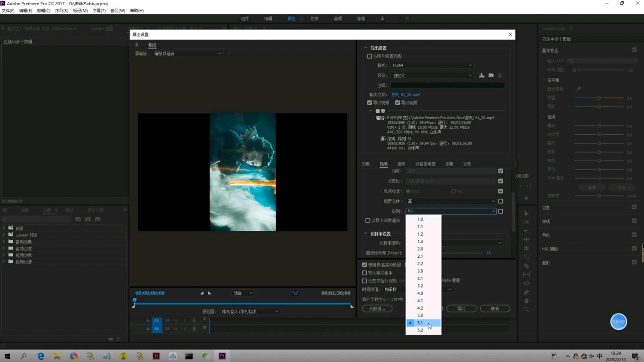The image size is (644, 362).
Task: Open the 预设 preset dropdown
Action: [431, 75]
